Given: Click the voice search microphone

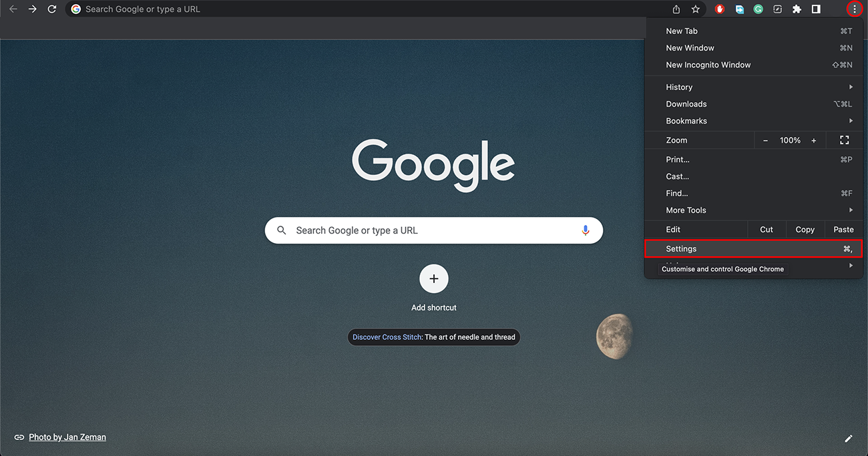Looking at the screenshot, I should 586,230.
